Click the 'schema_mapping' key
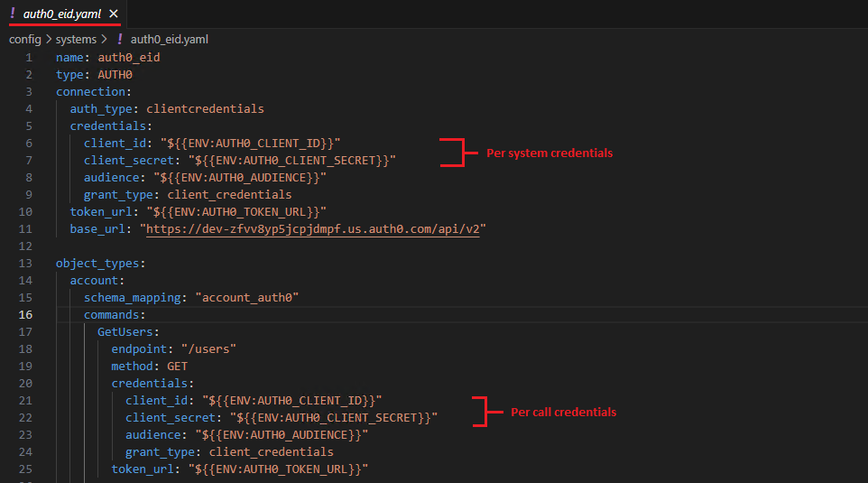 tap(133, 298)
